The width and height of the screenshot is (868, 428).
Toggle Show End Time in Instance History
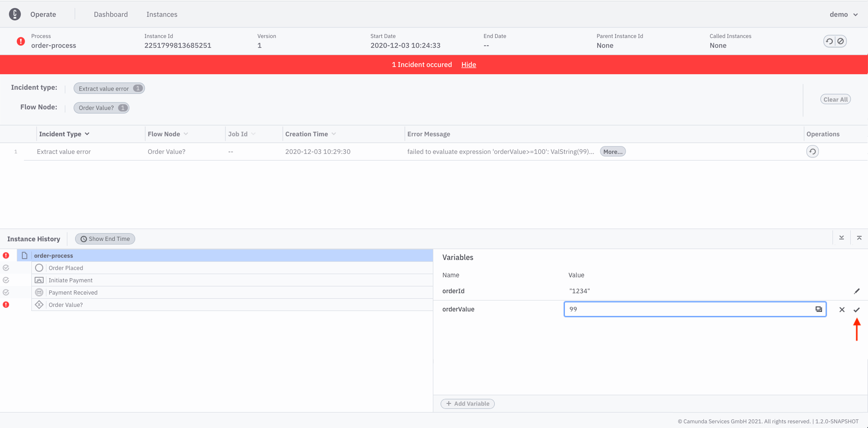[x=105, y=239]
